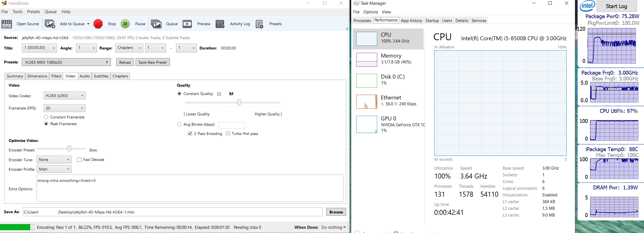
Task: Open Task Manager Options menu
Action: [x=371, y=12]
